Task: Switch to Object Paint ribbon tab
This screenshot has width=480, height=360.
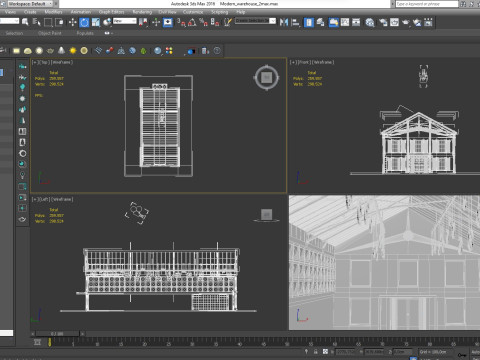Action: tap(50, 33)
